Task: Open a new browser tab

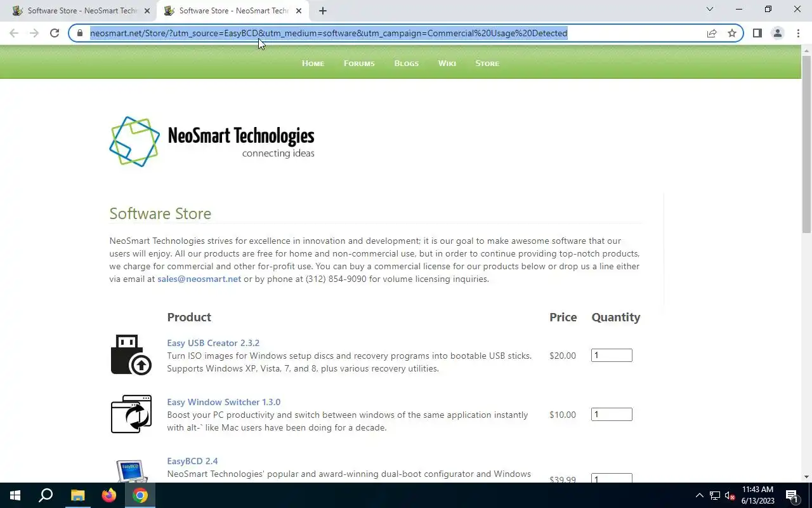Action: [323, 11]
